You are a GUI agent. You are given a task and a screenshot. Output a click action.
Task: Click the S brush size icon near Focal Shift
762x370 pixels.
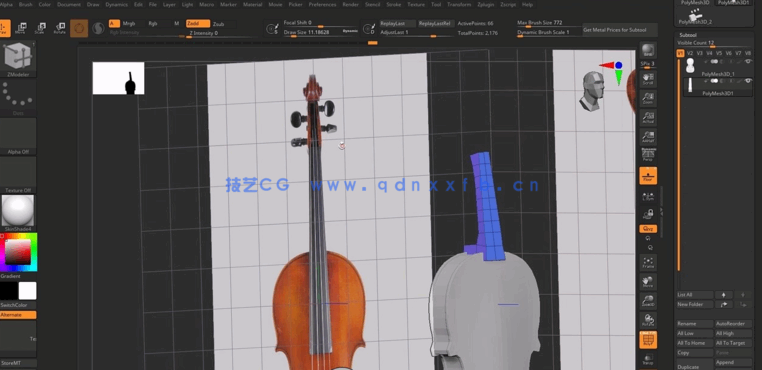[x=272, y=29]
